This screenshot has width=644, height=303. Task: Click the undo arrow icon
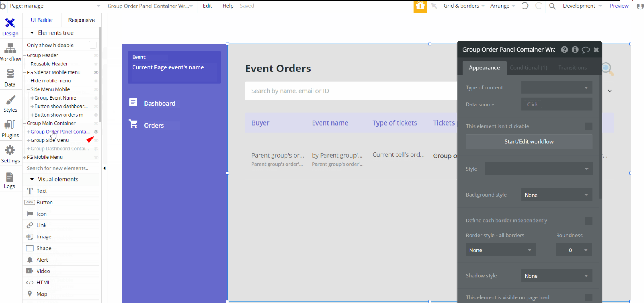point(525,6)
